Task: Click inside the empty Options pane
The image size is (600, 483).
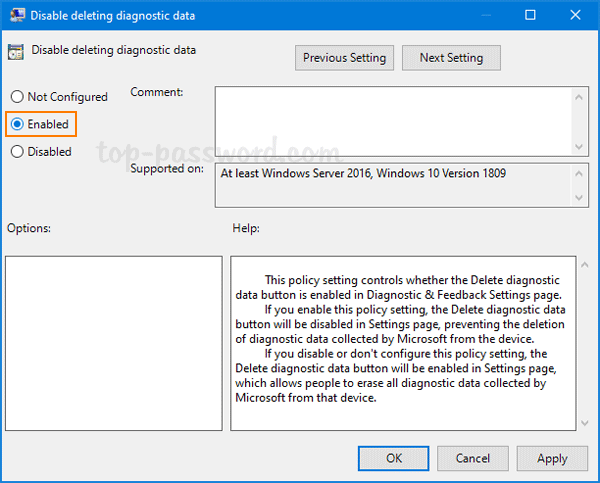Action: pos(113,343)
